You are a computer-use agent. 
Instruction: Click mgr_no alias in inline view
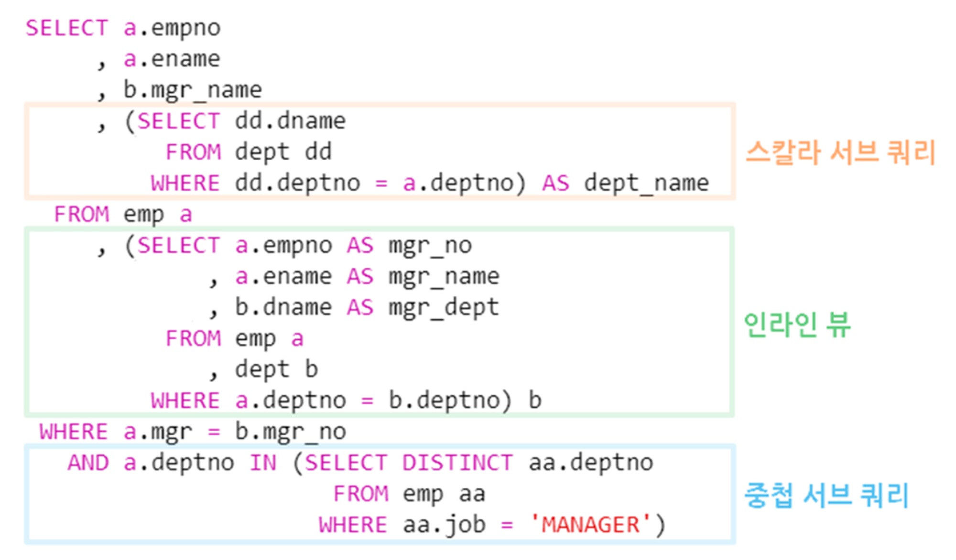[x=430, y=246]
